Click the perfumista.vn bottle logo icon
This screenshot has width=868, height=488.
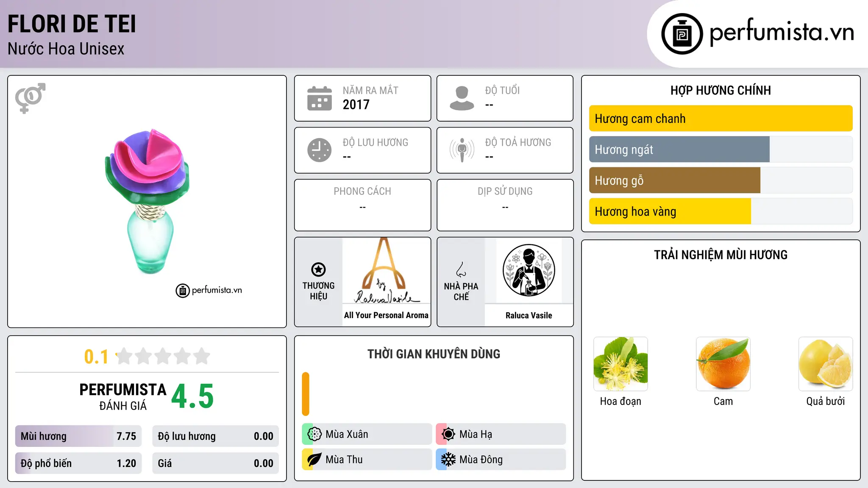pos(682,34)
